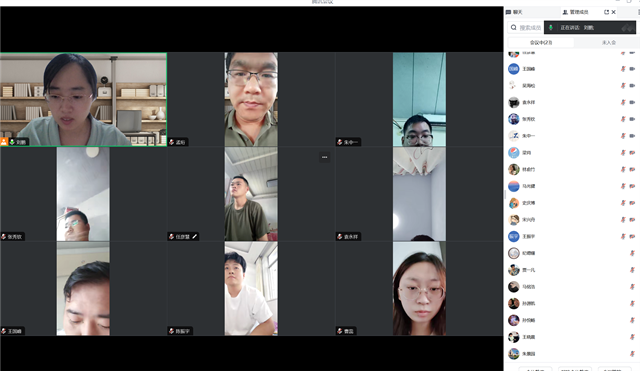The image size is (640, 371).
Task: Click the avatar of 贾一凡 in member list
Action: tap(513, 270)
